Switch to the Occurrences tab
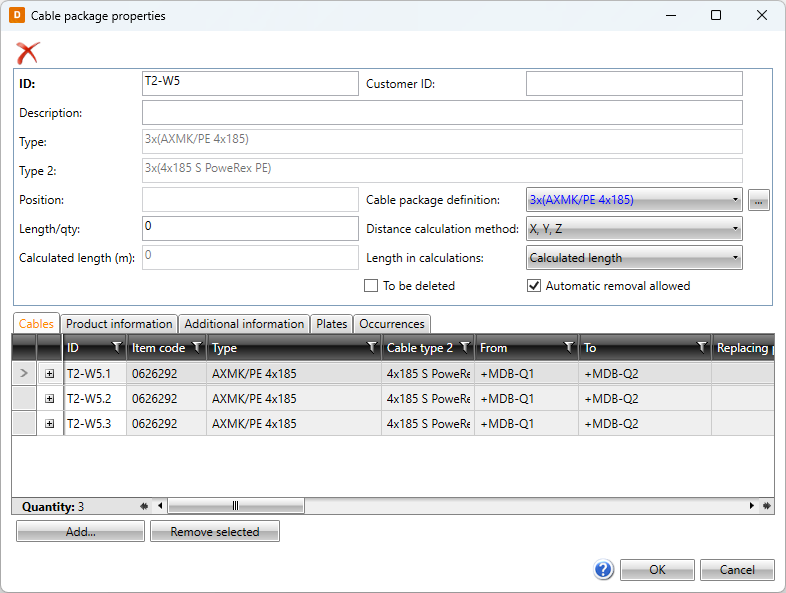The height and width of the screenshot is (593, 786). [391, 324]
